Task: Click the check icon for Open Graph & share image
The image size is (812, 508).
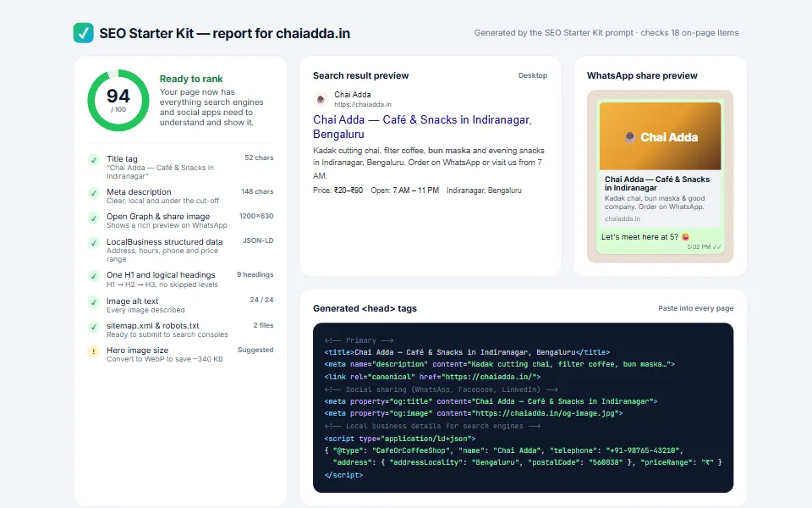Action: coord(93,218)
